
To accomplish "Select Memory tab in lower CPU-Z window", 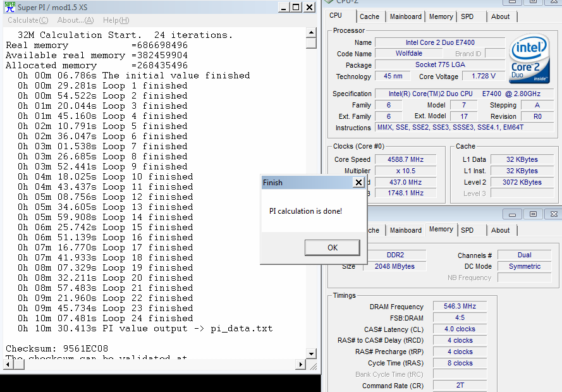I will (x=441, y=230).
